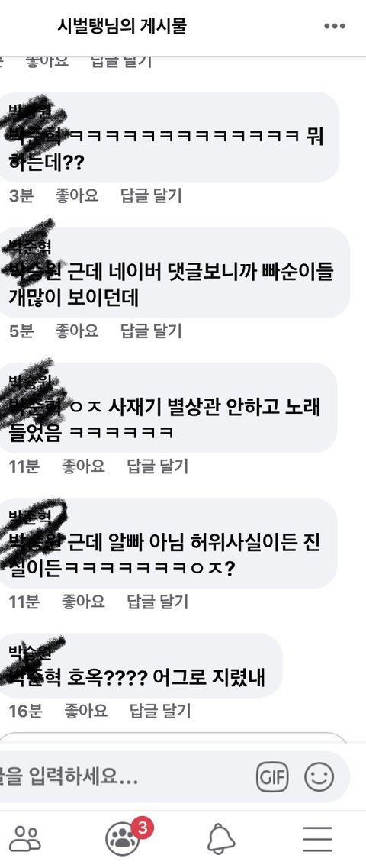Open the emoji smiley picker
This screenshot has width=366, height=868.
(319, 777)
